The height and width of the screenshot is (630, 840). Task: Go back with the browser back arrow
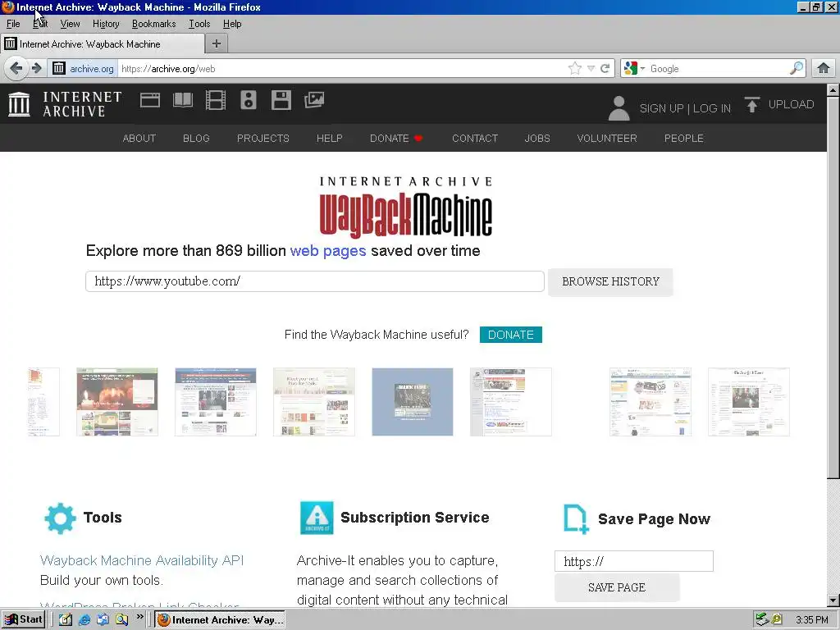point(16,69)
